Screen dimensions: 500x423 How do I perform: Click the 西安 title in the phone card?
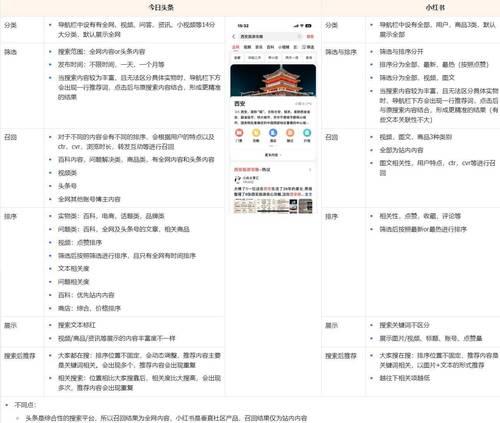tap(239, 104)
